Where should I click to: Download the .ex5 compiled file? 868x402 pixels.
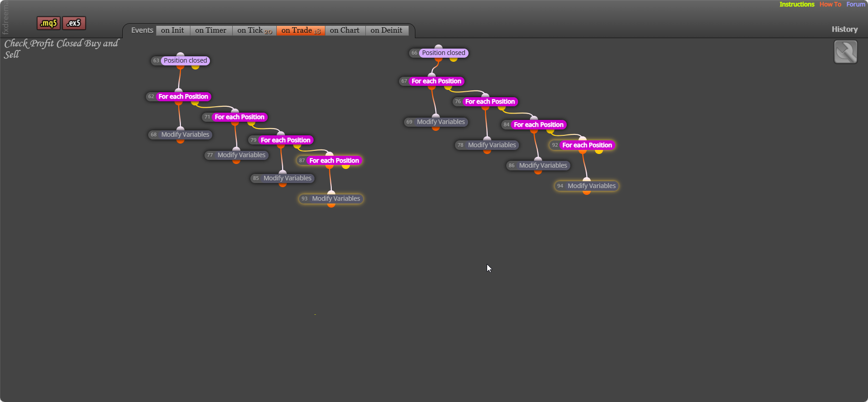click(x=74, y=23)
